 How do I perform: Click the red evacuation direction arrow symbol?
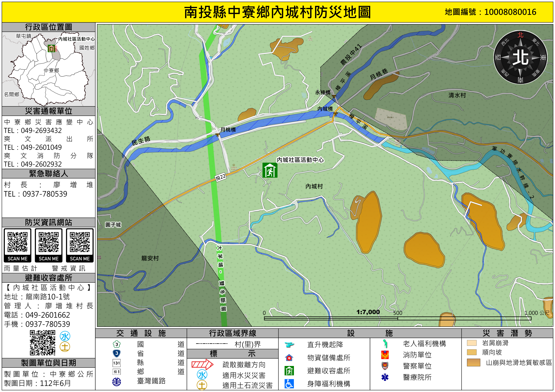click(x=202, y=364)
